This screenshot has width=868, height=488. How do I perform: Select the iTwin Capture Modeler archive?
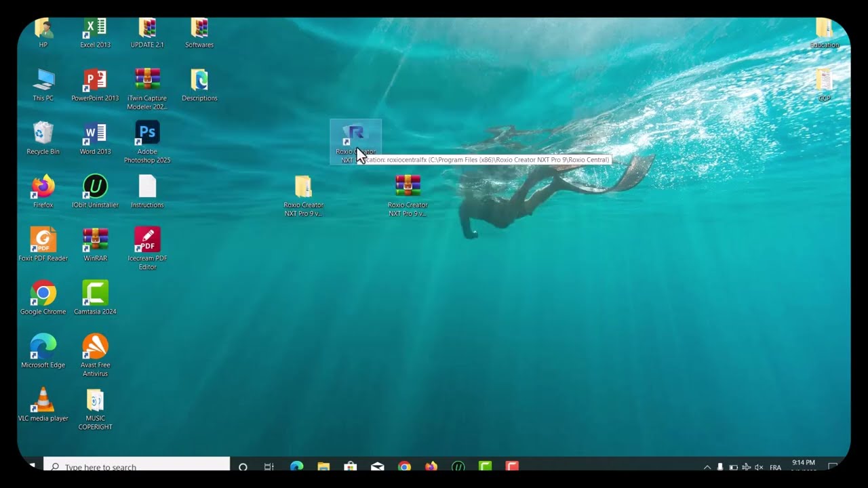tap(147, 89)
